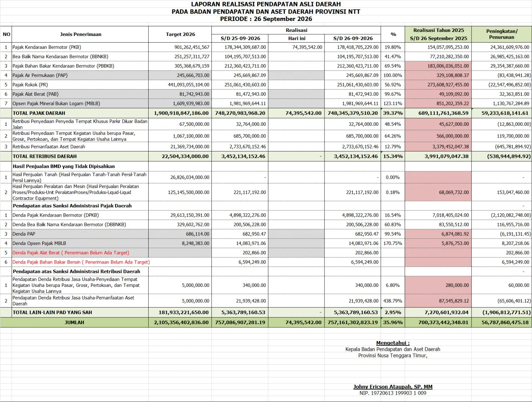
Task: Select Pajak Rokok target "441,093,055,104.00"
Action: point(189,85)
